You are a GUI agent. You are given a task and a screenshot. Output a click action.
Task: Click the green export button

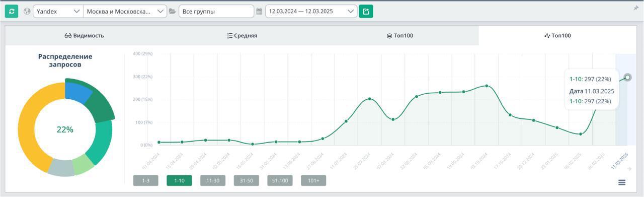366,11
